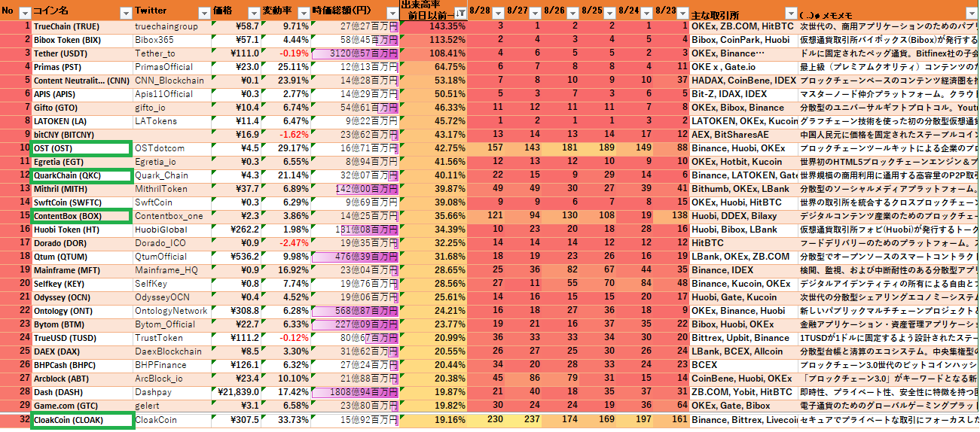This screenshot has height=432, width=980.
Task: Select the QuarkChain (QKC) coin name cell
Action: click(x=81, y=175)
